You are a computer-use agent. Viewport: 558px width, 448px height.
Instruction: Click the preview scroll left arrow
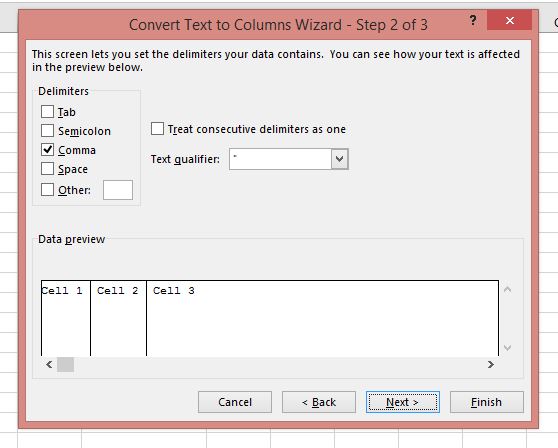coord(49,364)
